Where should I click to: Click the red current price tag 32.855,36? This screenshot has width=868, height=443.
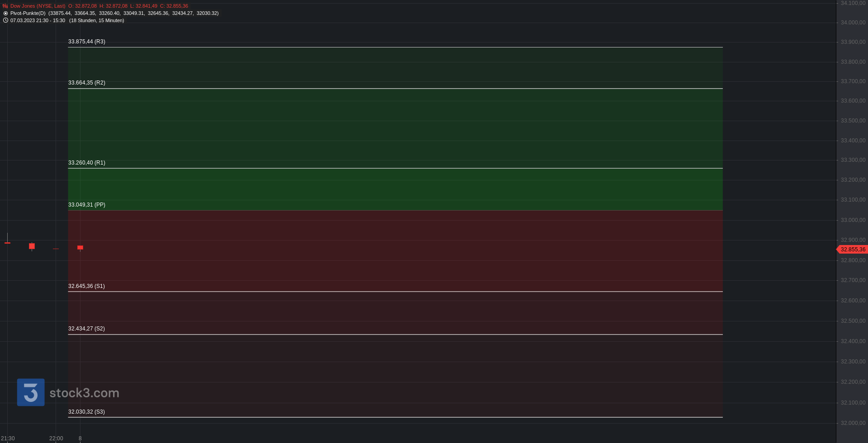click(x=852, y=250)
